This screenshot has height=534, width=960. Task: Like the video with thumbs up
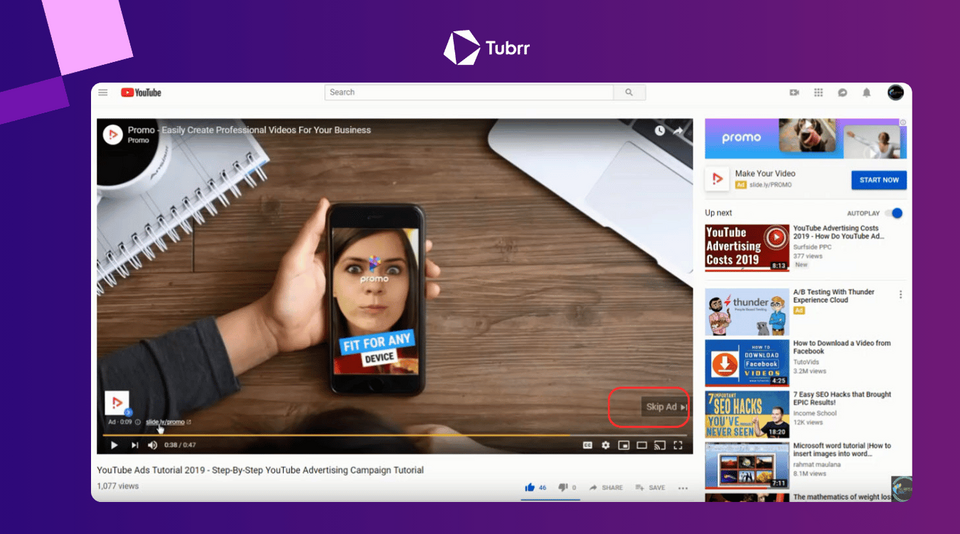(x=530, y=487)
